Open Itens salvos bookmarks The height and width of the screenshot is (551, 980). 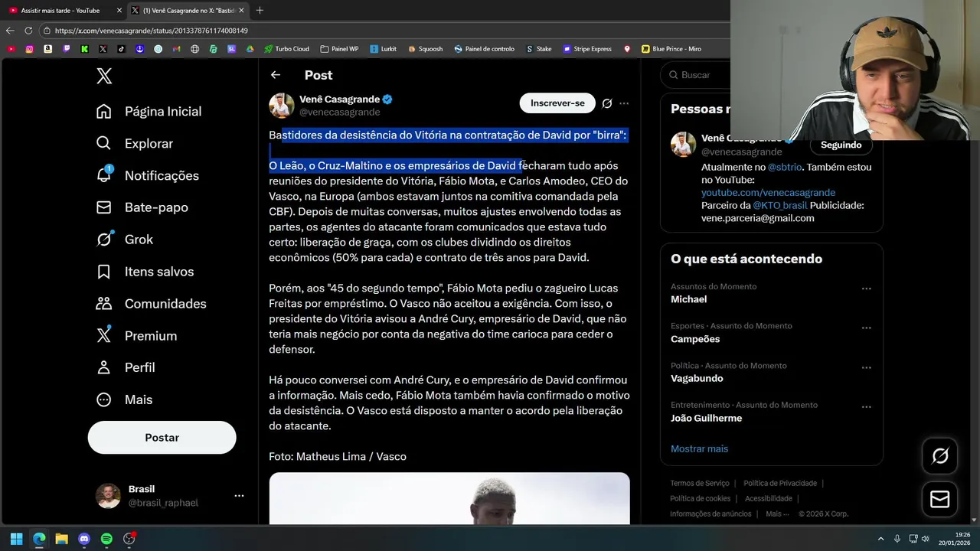145,272
